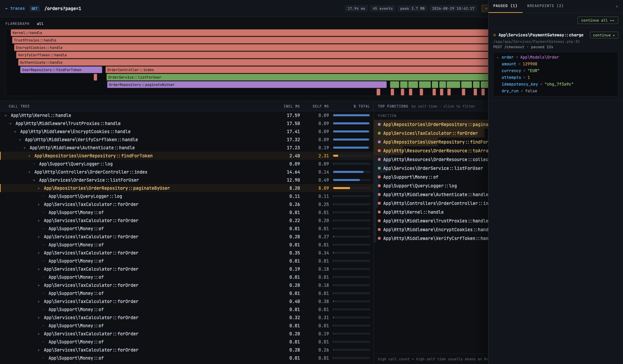Click the continue all button

coord(598,20)
